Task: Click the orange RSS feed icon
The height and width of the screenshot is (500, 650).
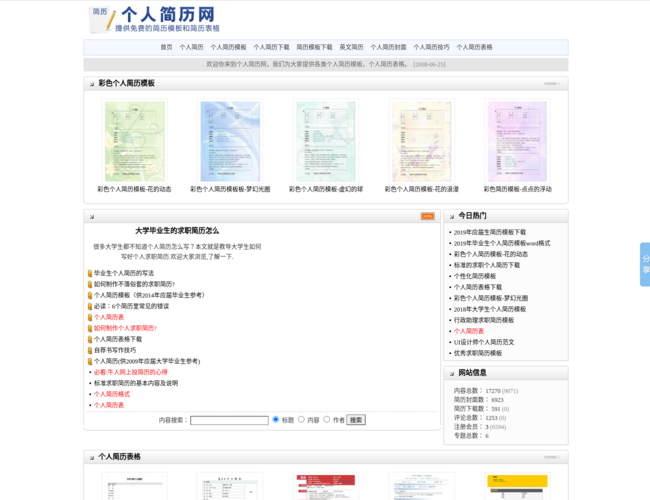Action: coord(427,216)
